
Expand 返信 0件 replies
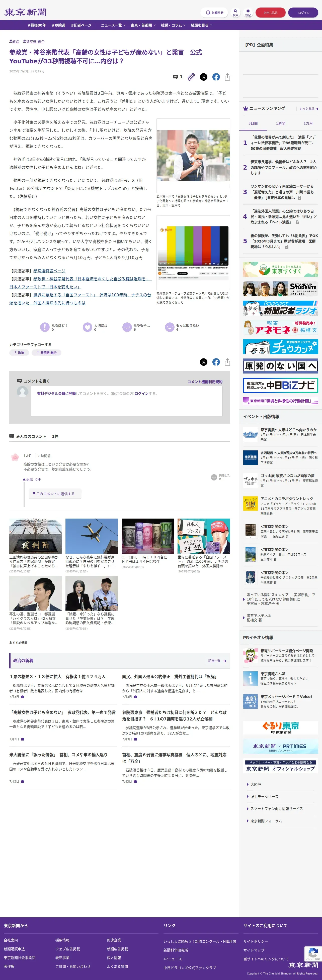coord(32,479)
